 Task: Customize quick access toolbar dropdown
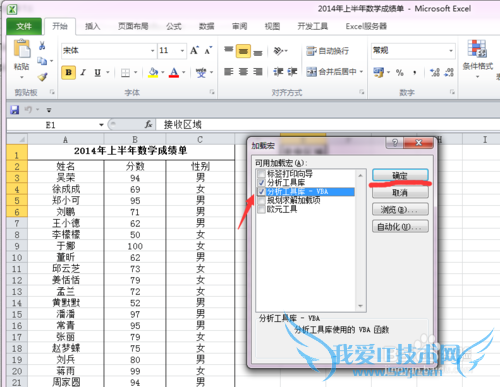tap(49, 110)
